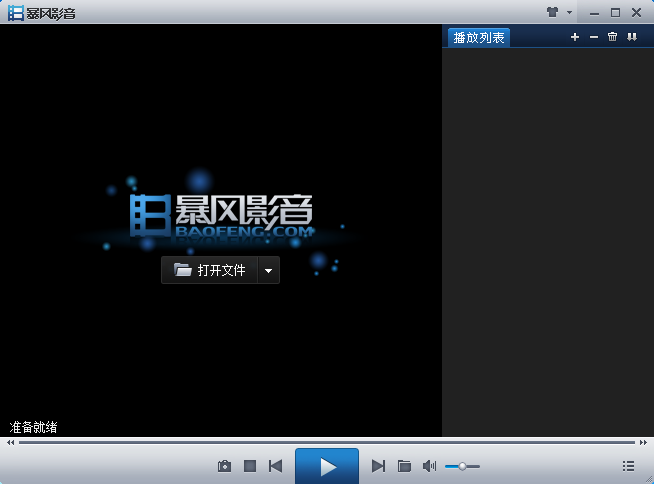Add an item to the playlist with plus icon

(x=575, y=37)
